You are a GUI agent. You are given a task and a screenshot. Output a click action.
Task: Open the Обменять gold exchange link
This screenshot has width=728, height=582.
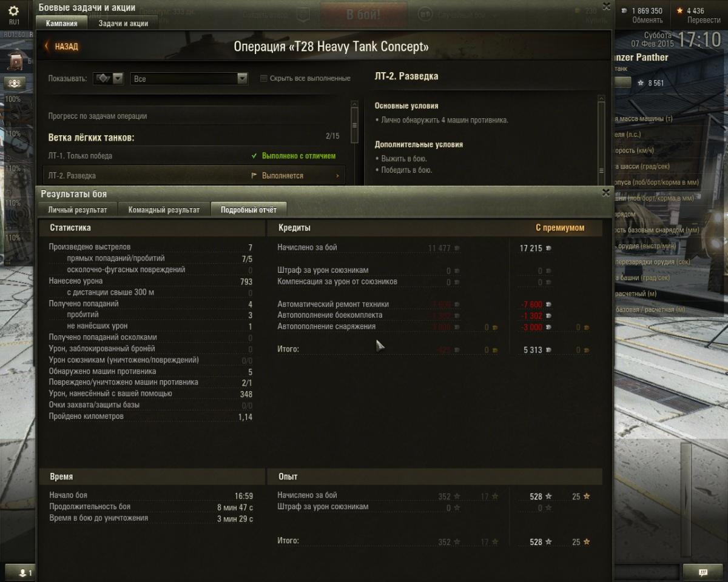pyautogui.click(x=647, y=20)
